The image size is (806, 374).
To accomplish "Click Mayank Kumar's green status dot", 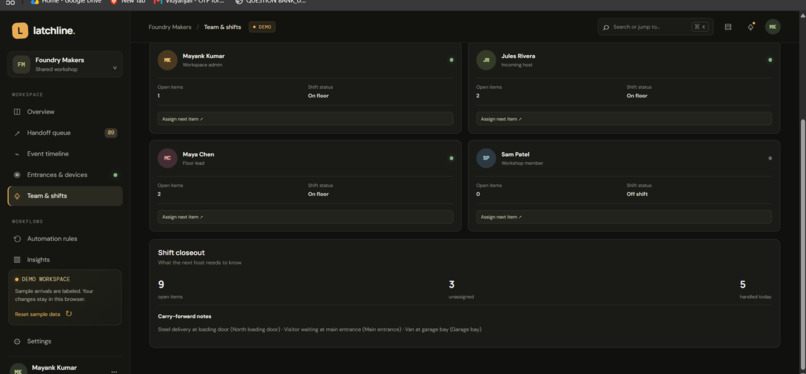I will click(x=451, y=60).
